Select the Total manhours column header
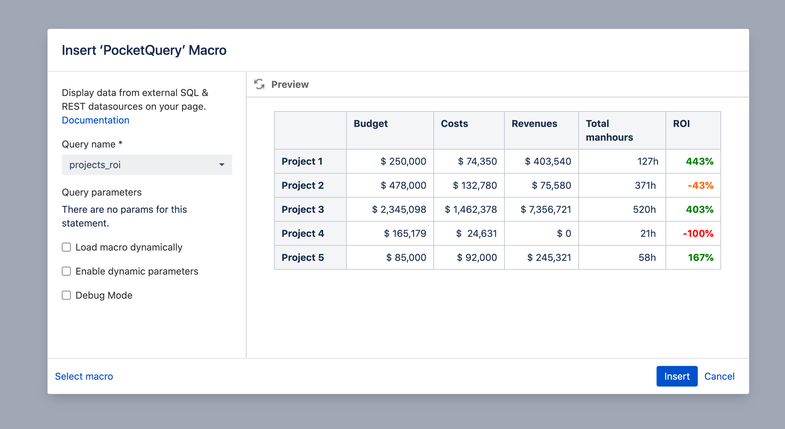 click(622, 130)
